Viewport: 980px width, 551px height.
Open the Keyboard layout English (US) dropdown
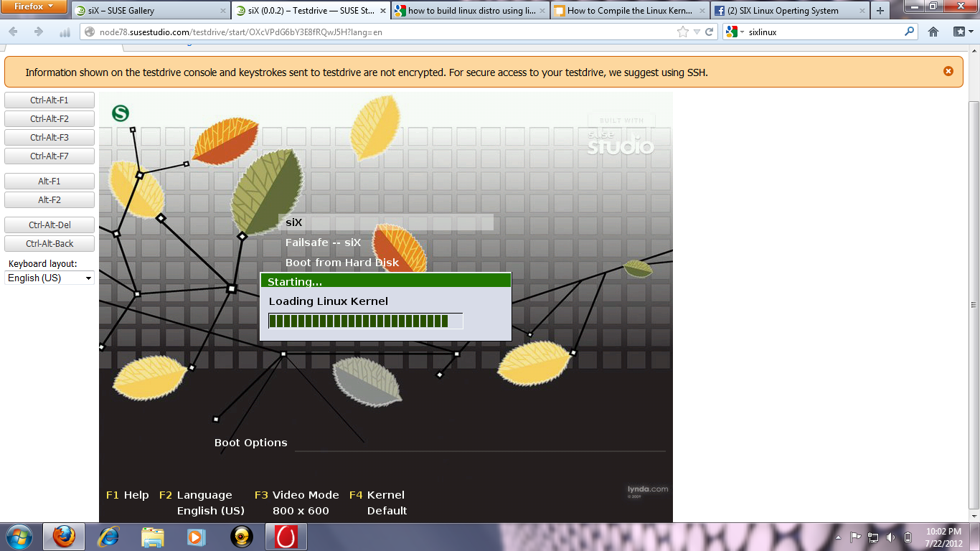[50, 278]
